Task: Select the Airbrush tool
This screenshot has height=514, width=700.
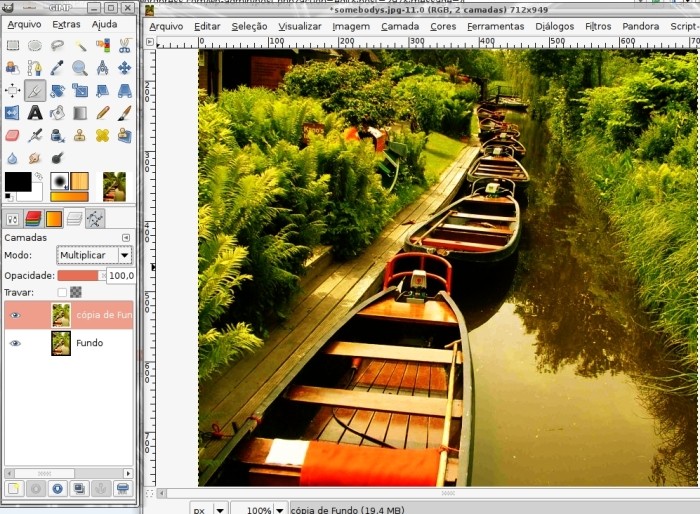Action: 35,135
